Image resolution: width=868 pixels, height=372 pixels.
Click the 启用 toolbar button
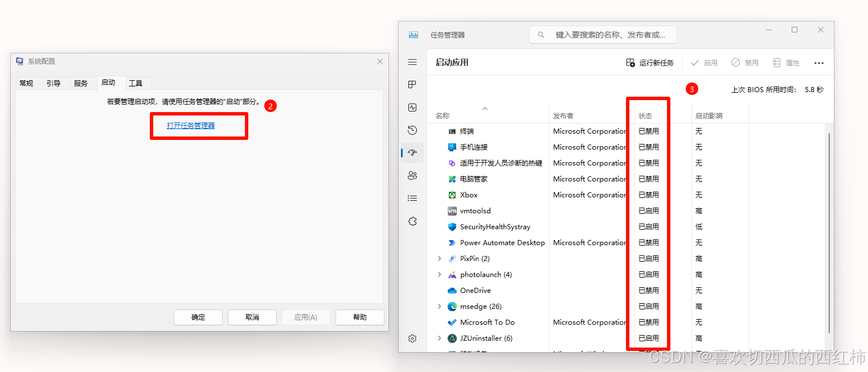pyautogui.click(x=704, y=63)
